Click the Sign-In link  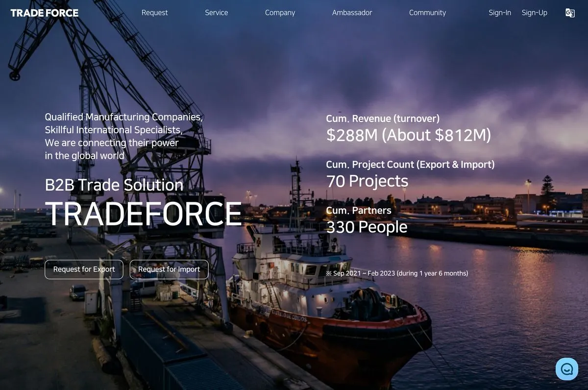(500, 13)
